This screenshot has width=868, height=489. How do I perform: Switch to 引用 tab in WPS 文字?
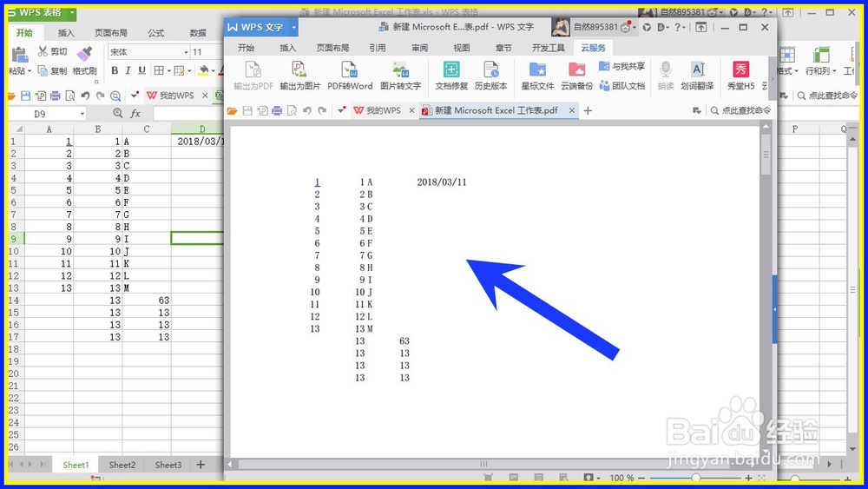pyautogui.click(x=378, y=48)
